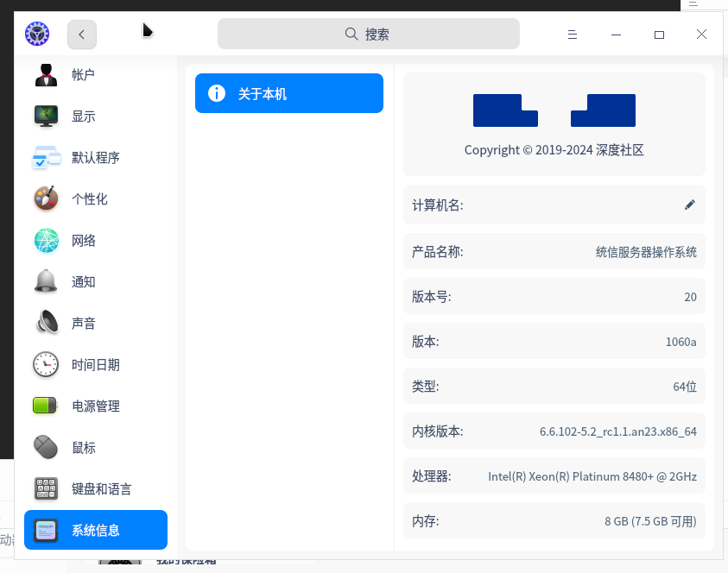Select the 显示 (Display) monitor icon

click(x=46, y=116)
